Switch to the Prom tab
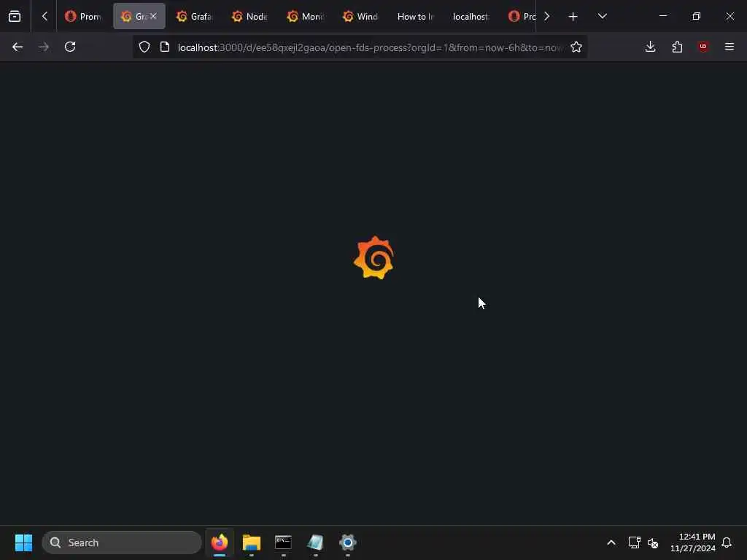Viewport: 747px width, 560px height. click(83, 16)
